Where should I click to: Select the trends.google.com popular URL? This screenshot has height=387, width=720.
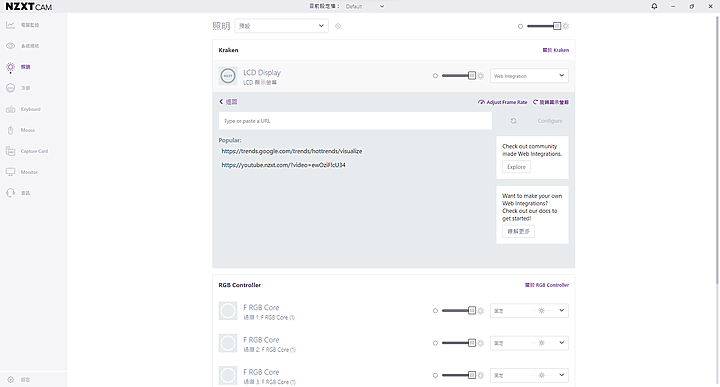pyautogui.click(x=292, y=151)
